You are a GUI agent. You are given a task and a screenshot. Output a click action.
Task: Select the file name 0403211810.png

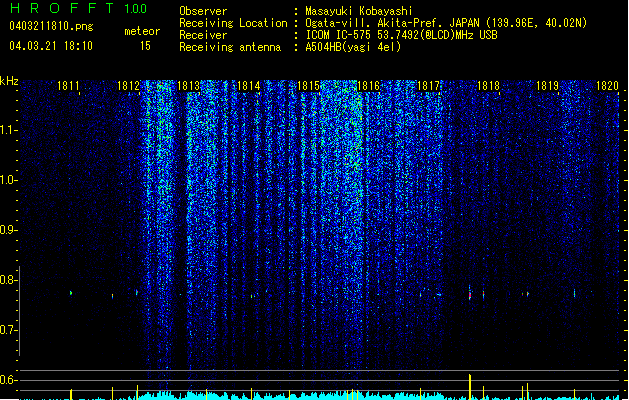pyautogui.click(x=51, y=27)
